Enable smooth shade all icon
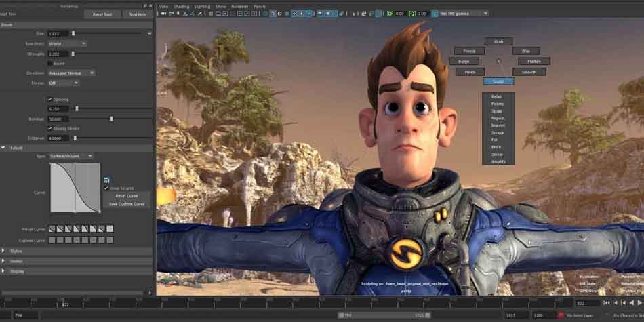 273,13
